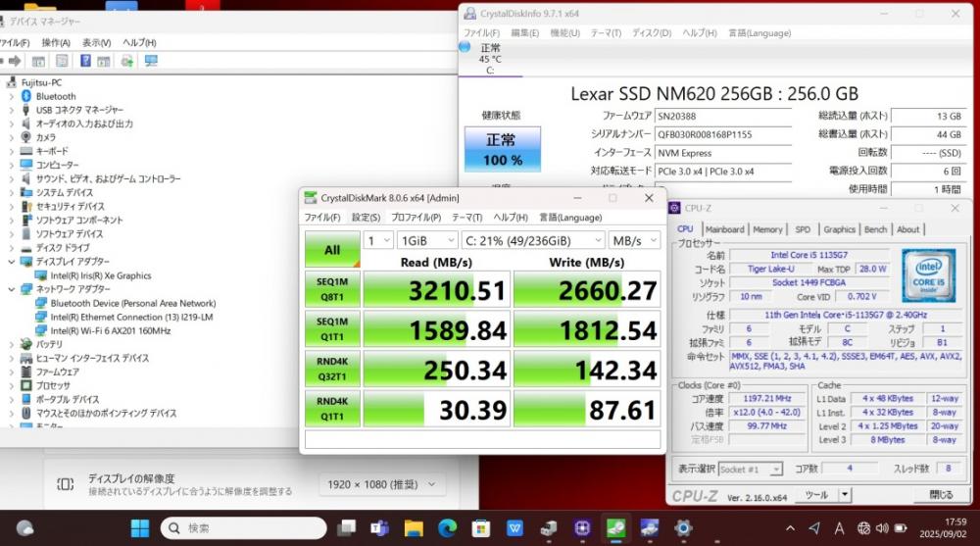Click the taskbar 検索 search box

pos(244,528)
